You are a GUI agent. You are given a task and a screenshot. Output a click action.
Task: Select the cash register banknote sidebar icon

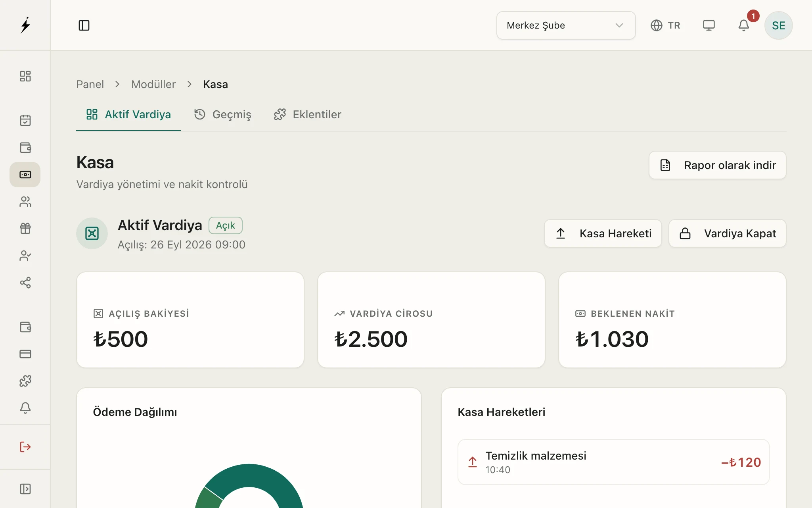[x=25, y=175]
